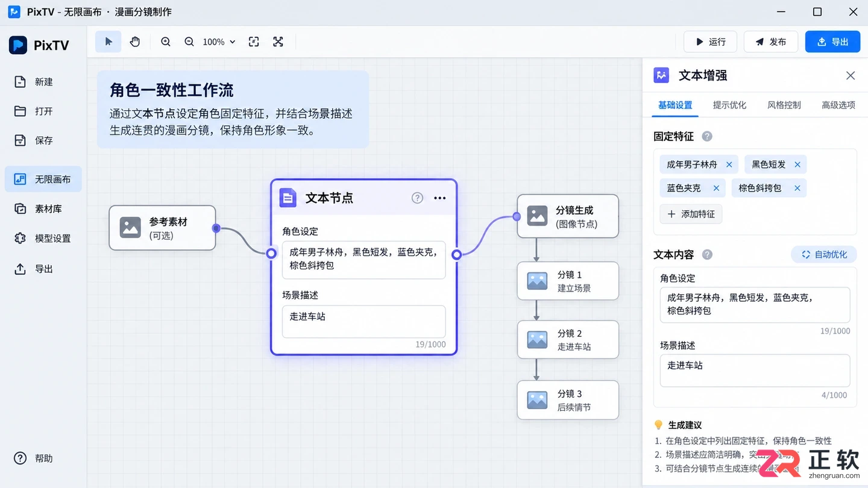The image size is (868, 488).
Task: Open the 文本节点 three-dot menu
Action: click(440, 198)
